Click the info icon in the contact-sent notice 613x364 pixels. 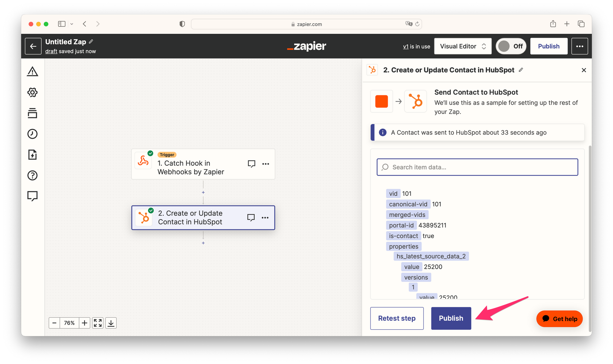(x=383, y=132)
